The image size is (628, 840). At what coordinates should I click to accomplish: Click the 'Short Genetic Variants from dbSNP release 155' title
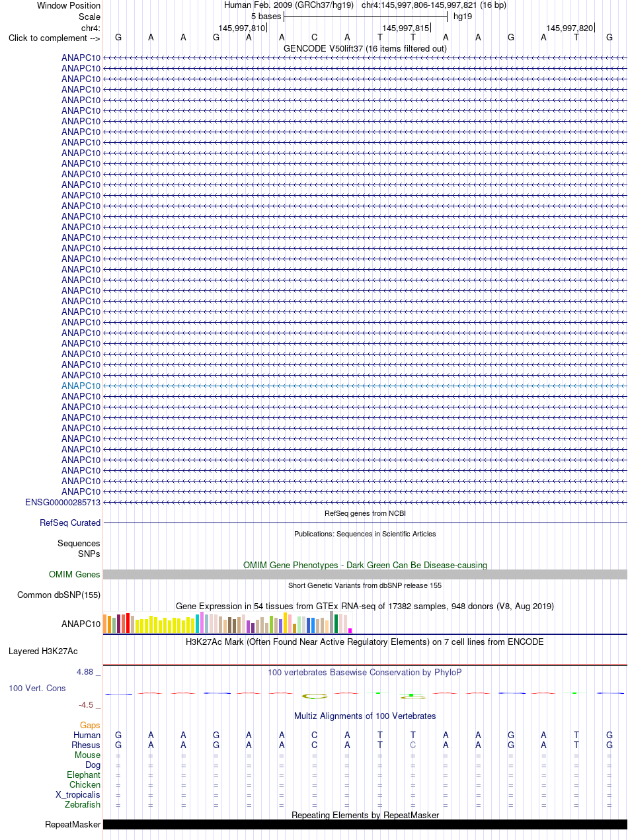365,585
